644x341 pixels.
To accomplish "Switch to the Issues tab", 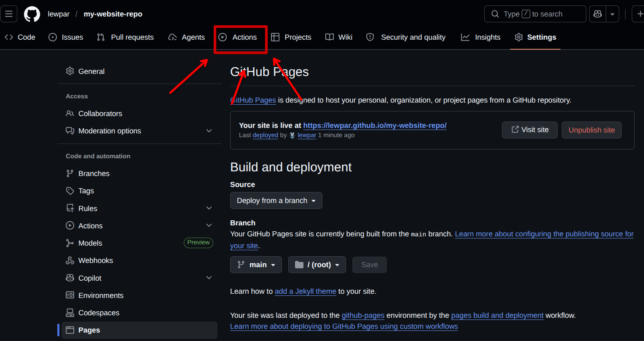I will pyautogui.click(x=66, y=37).
